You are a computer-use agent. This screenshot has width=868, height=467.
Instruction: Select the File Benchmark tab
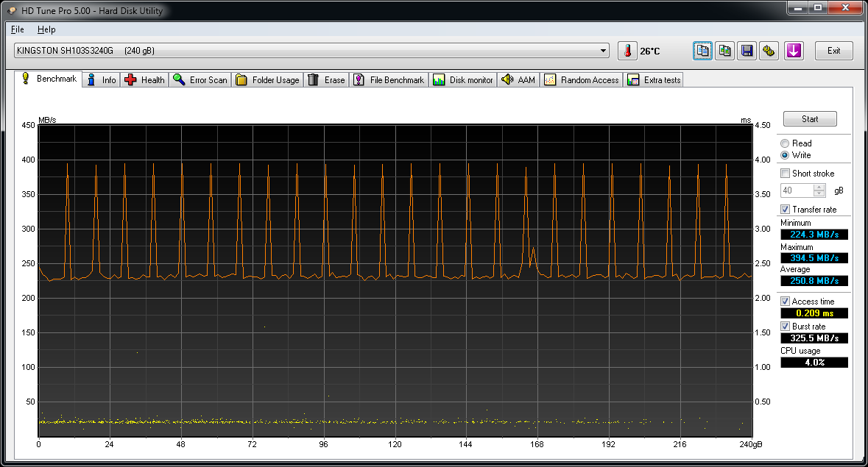pyautogui.click(x=389, y=80)
